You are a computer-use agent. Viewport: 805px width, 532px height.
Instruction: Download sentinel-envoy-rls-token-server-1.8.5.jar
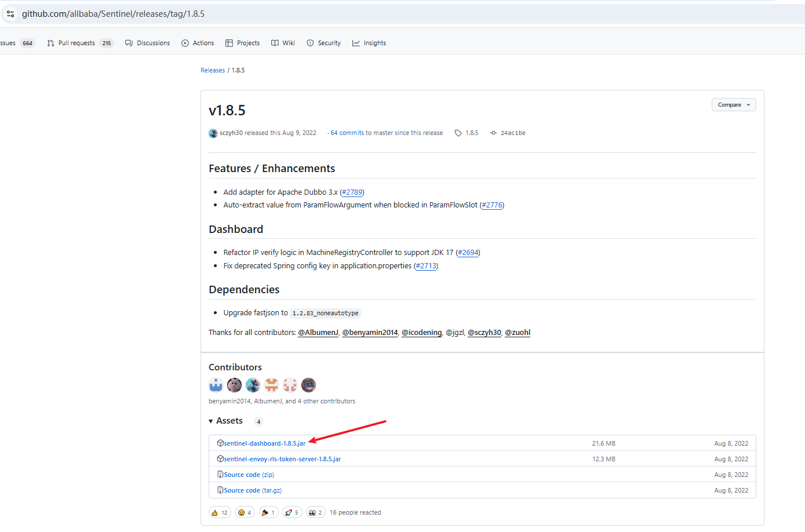pyautogui.click(x=282, y=459)
